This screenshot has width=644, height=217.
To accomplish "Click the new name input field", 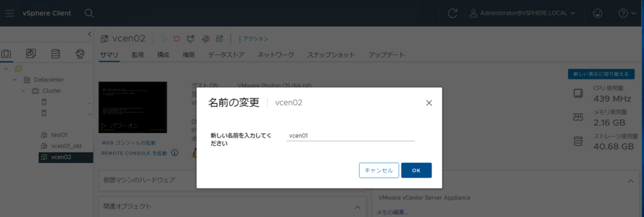I will point(350,136).
